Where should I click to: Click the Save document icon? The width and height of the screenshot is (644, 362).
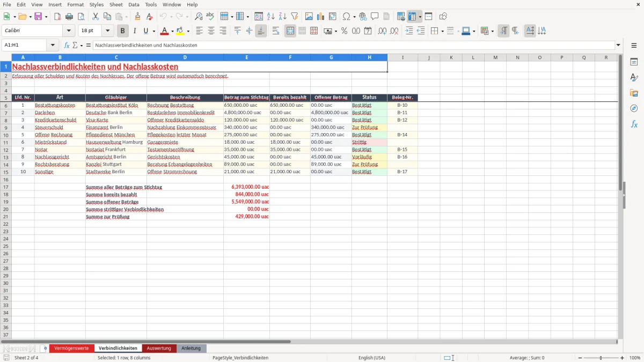click(38, 17)
